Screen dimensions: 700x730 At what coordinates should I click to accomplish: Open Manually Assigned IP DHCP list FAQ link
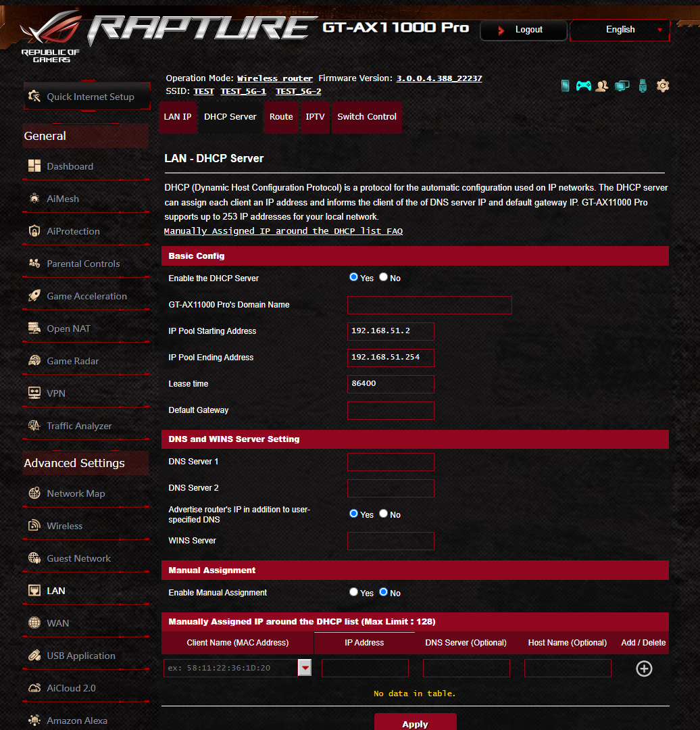(x=283, y=231)
